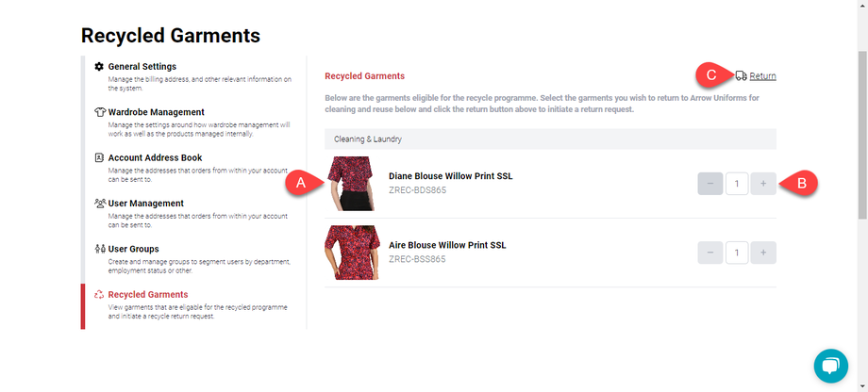
Task: Increase Diane Blouse quantity with plus
Action: [x=762, y=184]
